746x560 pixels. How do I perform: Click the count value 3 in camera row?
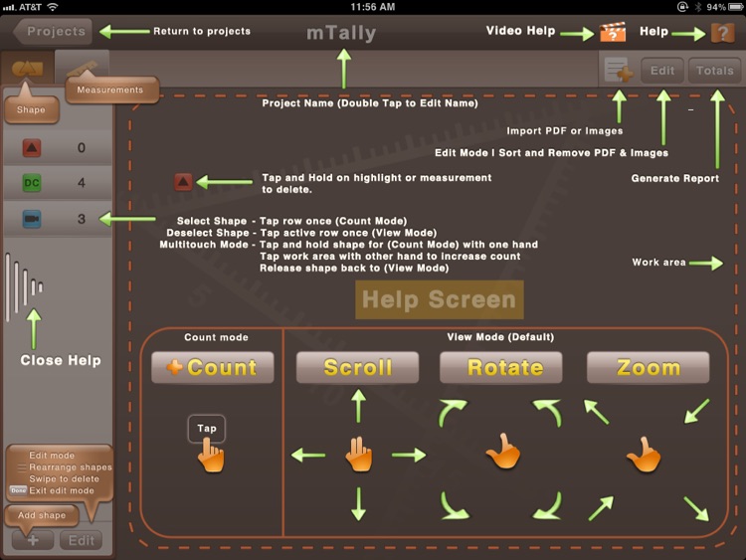tap(82, 219)
